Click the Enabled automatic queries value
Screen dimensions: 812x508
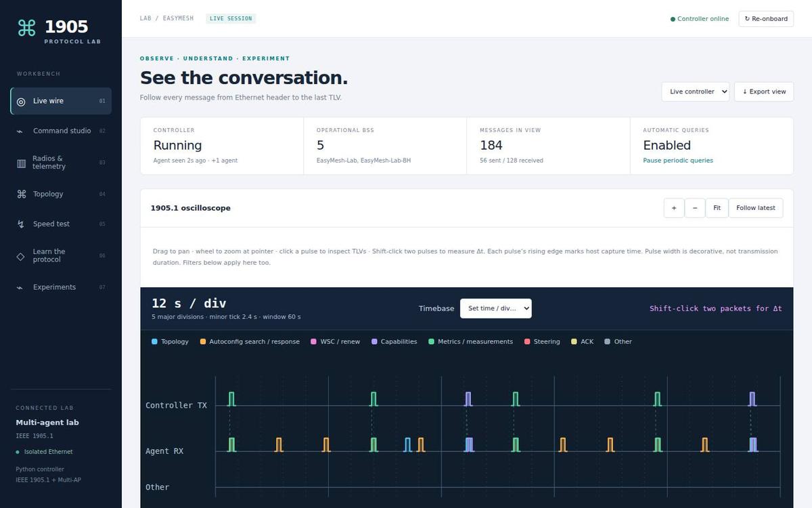click(667, 145)
